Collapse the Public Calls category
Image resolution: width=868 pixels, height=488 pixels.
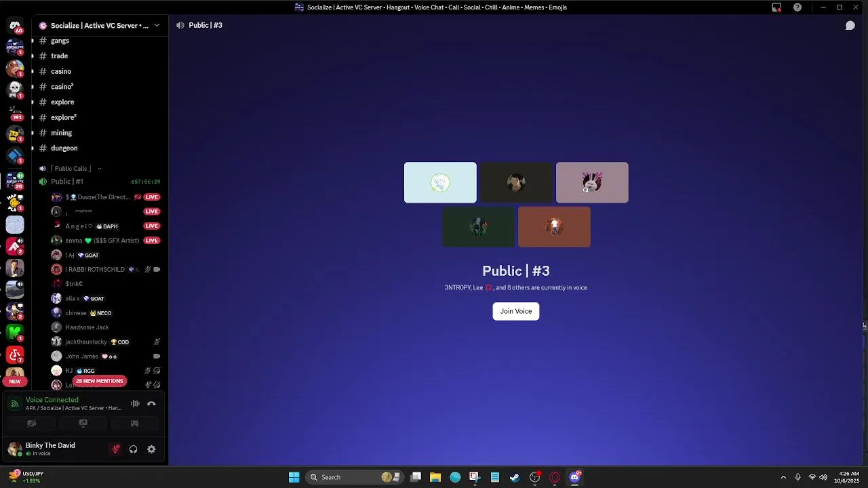click(71, 168)
